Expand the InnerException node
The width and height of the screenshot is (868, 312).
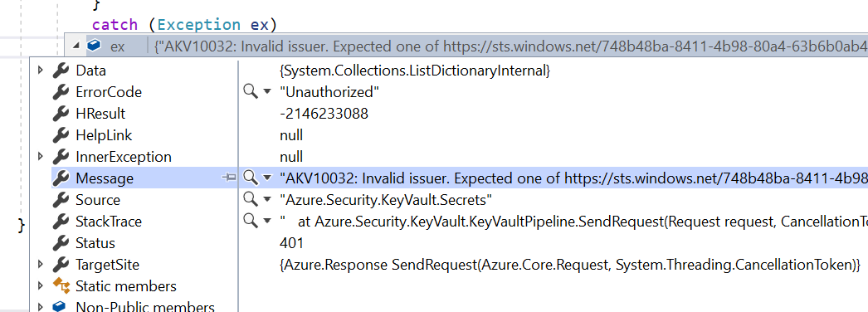pyautogui.click(x=39, y=157)
